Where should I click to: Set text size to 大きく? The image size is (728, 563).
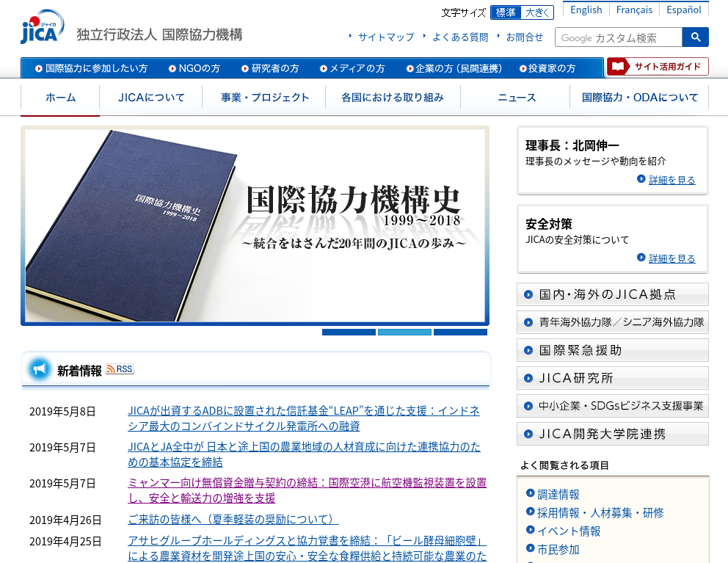tap(538, 12)
